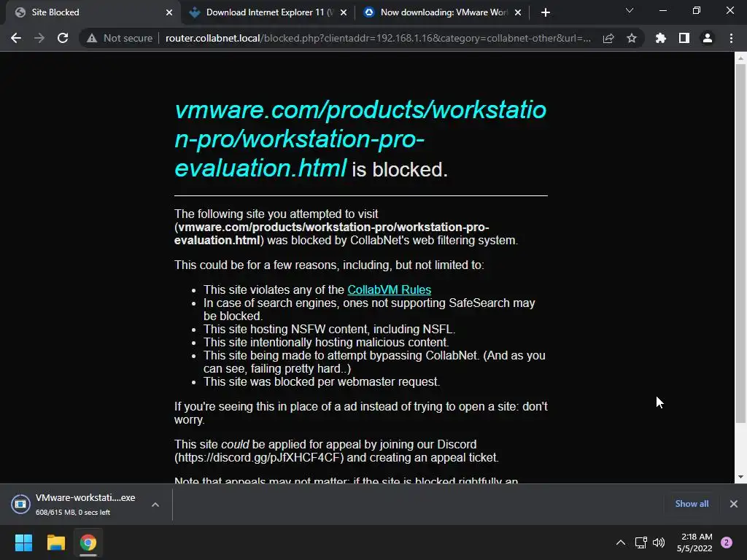Click the scrollbar up arrow
The height and width of the screenshot is (560, 747).
[740, 58]
